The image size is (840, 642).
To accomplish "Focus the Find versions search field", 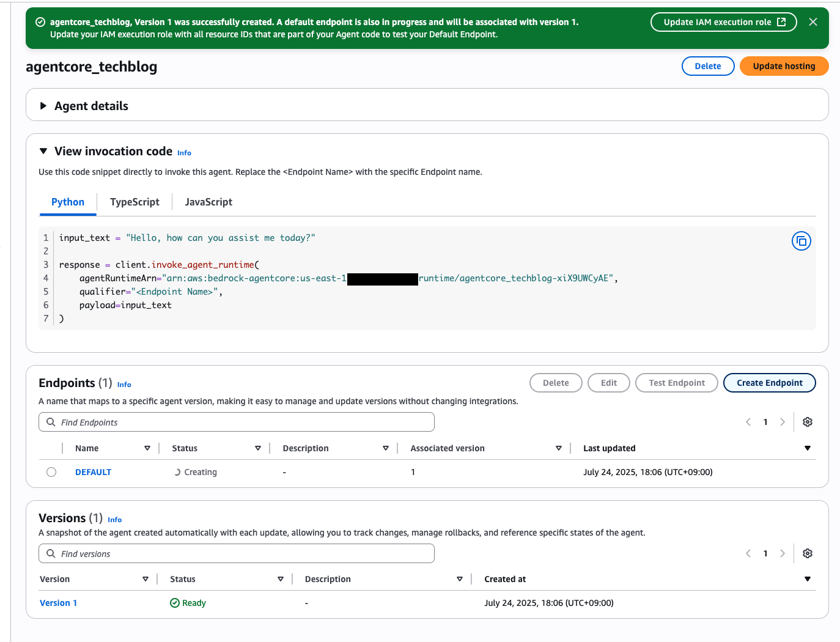I will tap(237, 553).
